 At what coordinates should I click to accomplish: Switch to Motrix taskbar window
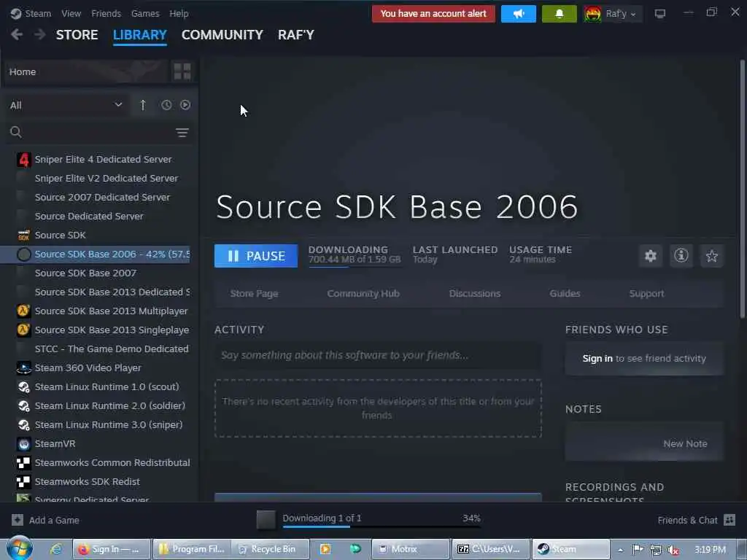(x=410, y=549)
